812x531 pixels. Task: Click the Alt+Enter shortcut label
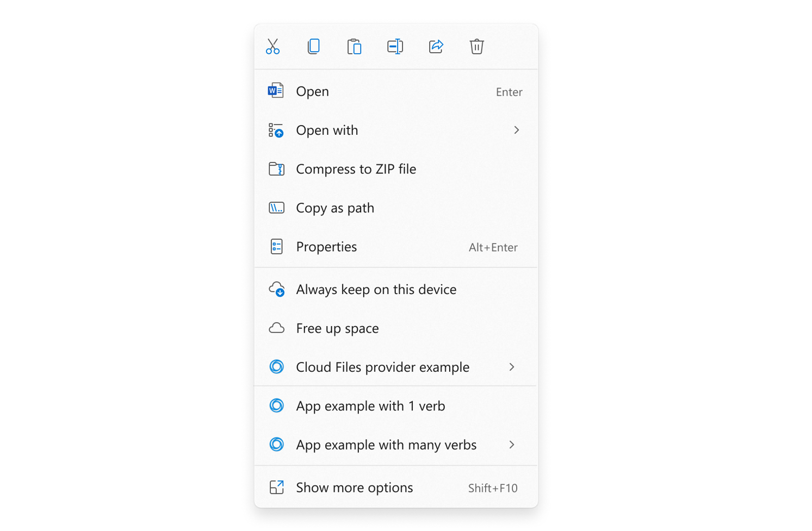493,247
